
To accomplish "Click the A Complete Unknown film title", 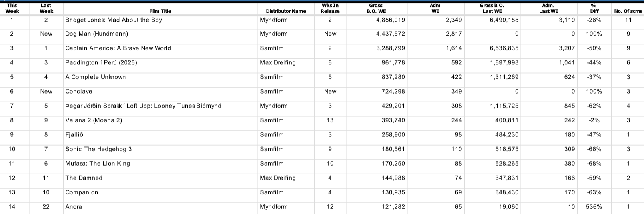I will pos(96,77).
